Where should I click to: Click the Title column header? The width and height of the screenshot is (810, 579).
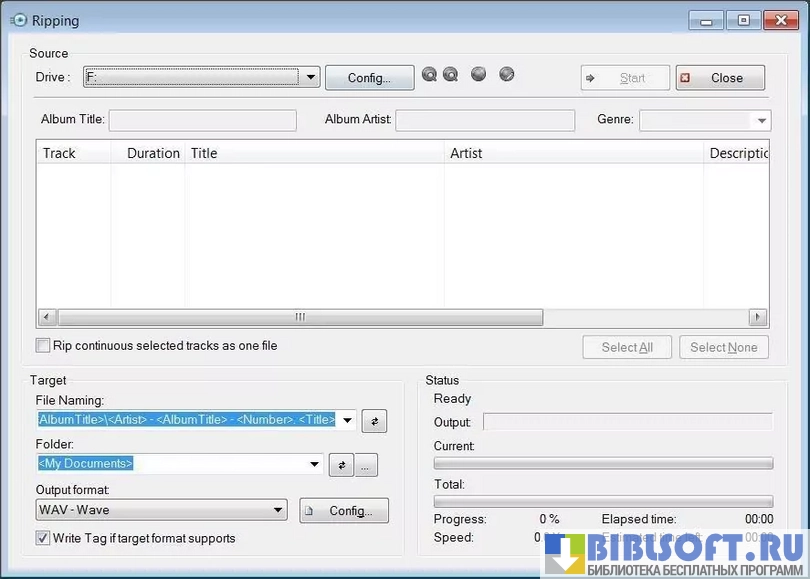tap(314, 153)
